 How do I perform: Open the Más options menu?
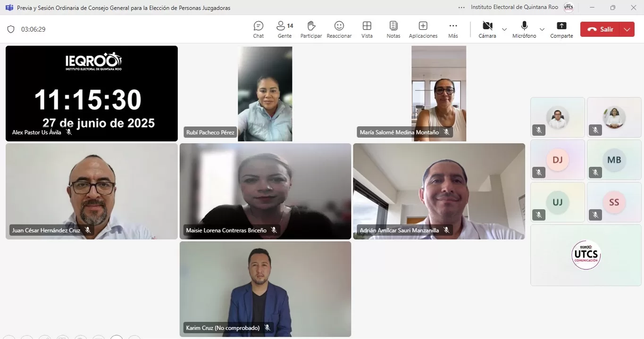click(453, 29)
